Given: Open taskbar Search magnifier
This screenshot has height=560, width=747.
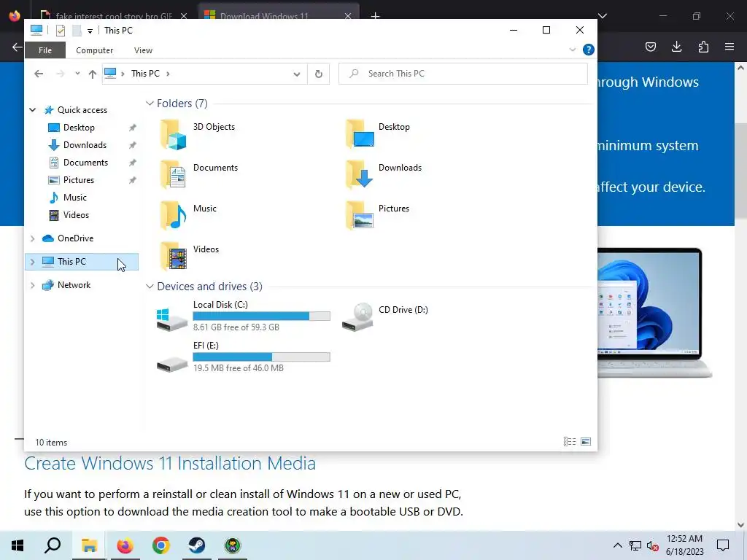Looking at the screenshot, I should pos(53,545).
